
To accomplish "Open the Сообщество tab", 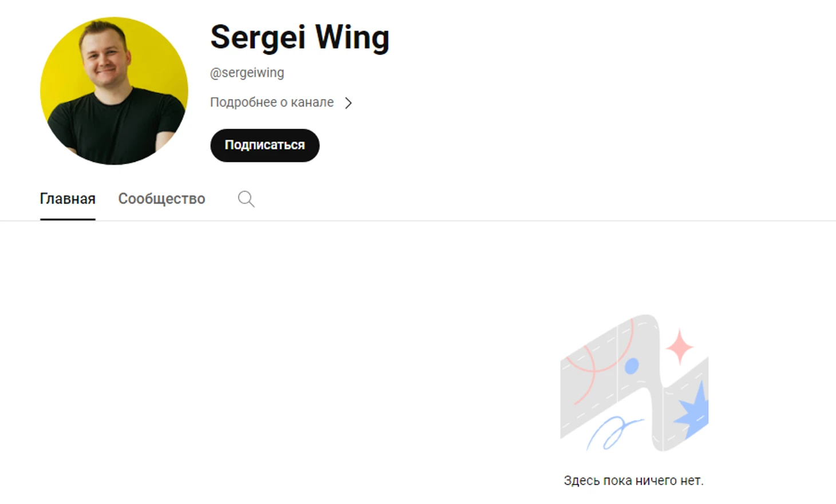I will coord(161,199).
